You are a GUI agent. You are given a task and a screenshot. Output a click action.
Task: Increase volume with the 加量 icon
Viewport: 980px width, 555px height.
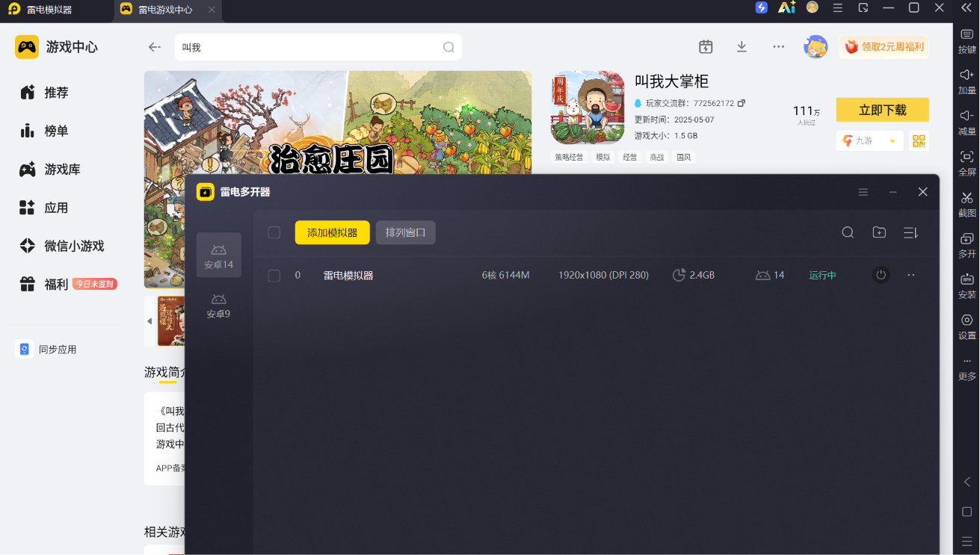point(967,81)
